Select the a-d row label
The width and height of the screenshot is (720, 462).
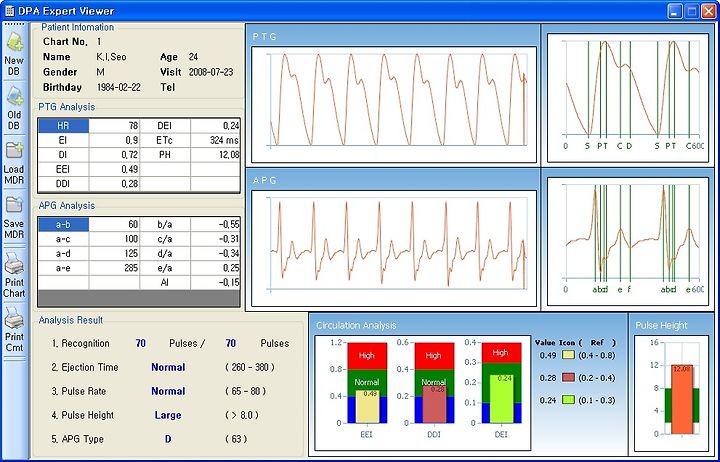coord(63,254)
